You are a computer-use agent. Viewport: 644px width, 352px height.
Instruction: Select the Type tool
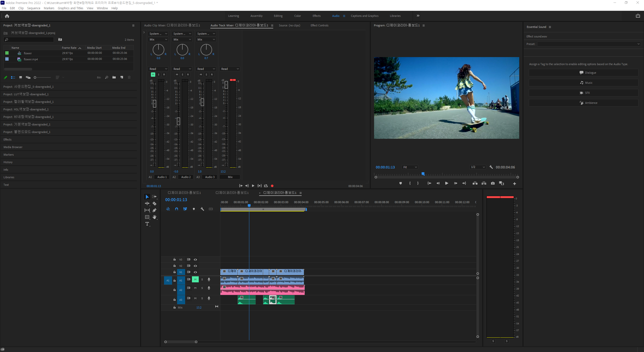coord(147,224)
